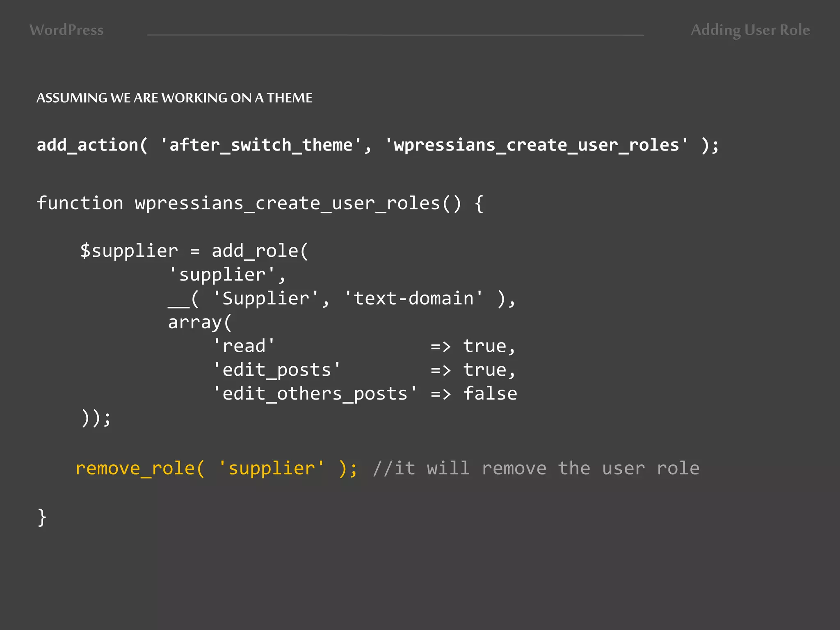Click the 'read' => true capability line
Viewport: 840px width, 630px height.
[364, 346]
